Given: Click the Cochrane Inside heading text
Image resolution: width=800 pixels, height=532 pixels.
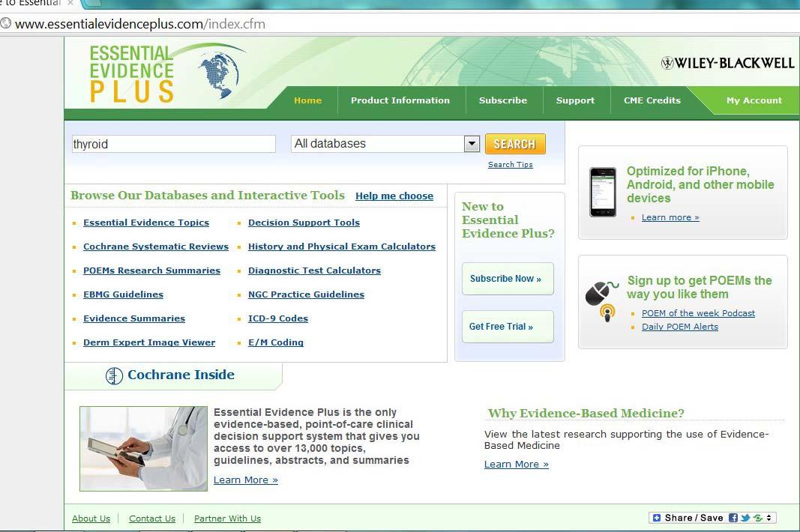Looking at the screenshot, I should 181,375.
